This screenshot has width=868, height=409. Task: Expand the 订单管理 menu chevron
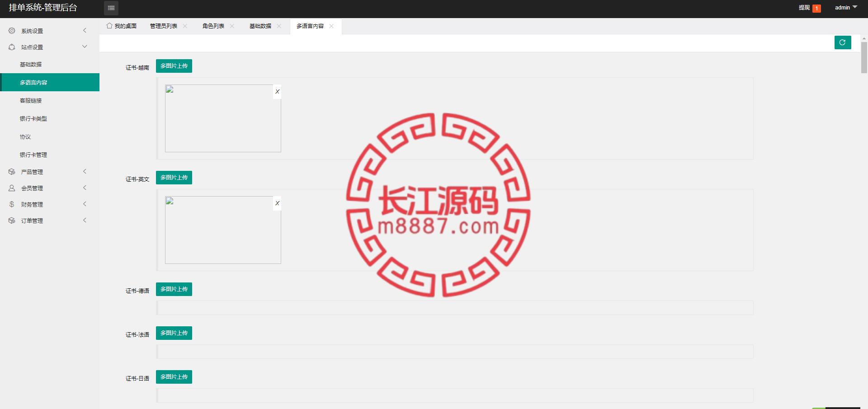[85, 221]
